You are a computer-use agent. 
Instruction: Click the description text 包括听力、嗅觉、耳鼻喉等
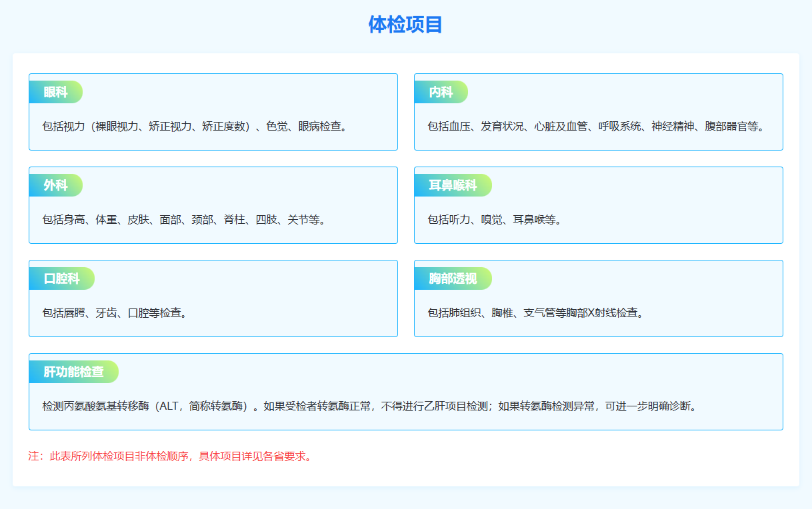tap(494, 220)
